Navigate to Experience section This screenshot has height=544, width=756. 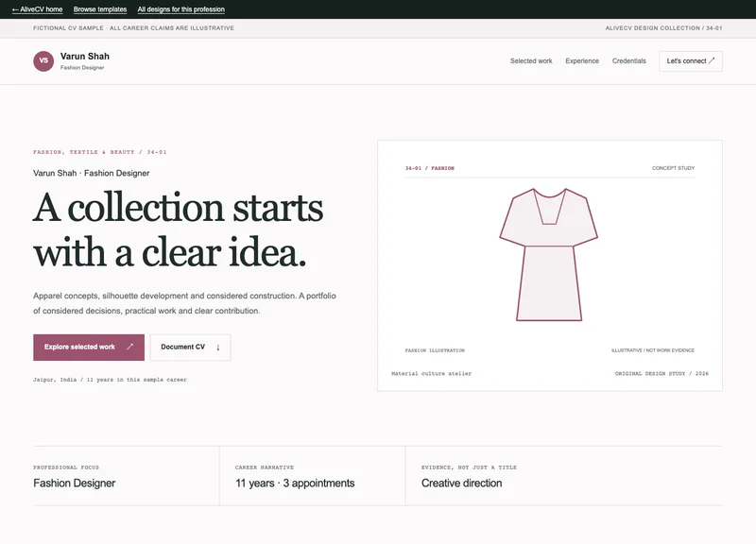pyautogui.click(x=582, y=61)
